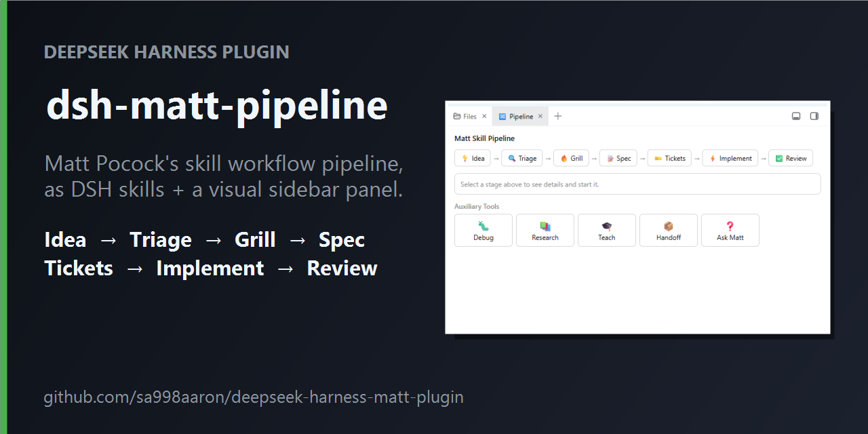The width and height of the screenshot is (868, 434).
Task: Click the github.com/sa998aaron repository URL
Action: [x=254, y=397]
